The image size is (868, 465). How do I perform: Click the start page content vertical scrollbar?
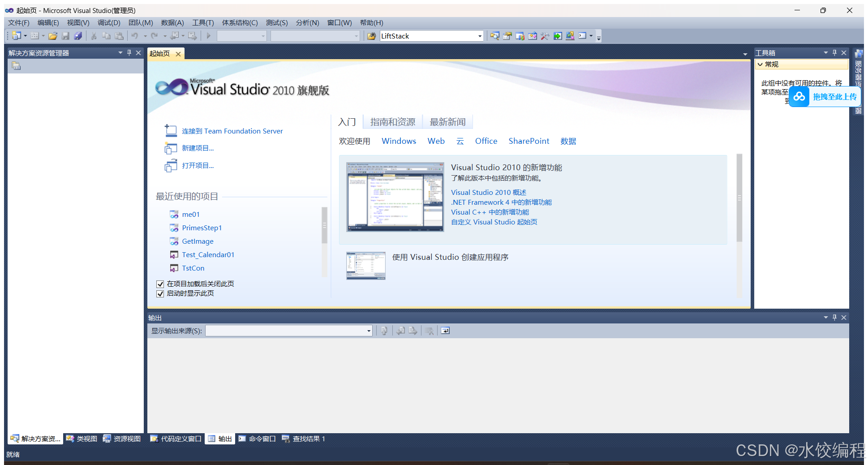[x=739, y=198]
